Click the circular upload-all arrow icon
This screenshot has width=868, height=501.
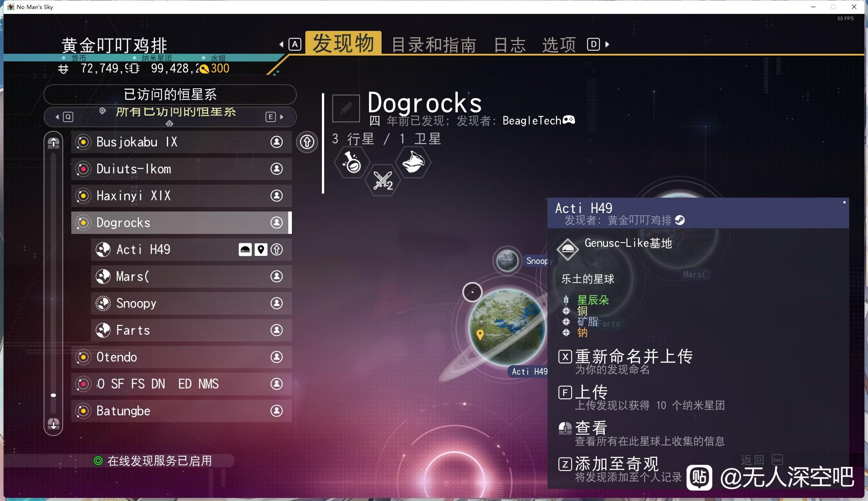click(307, 142)
